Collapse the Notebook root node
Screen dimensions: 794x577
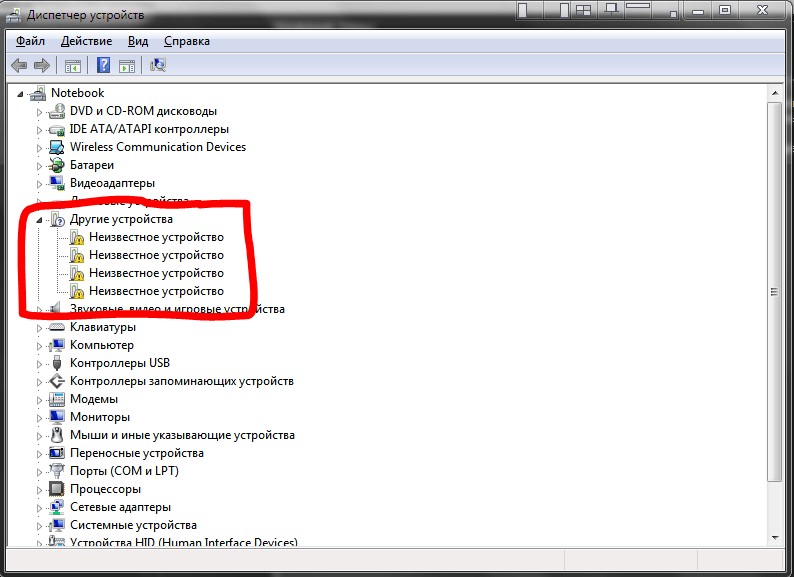click(20, 94)
